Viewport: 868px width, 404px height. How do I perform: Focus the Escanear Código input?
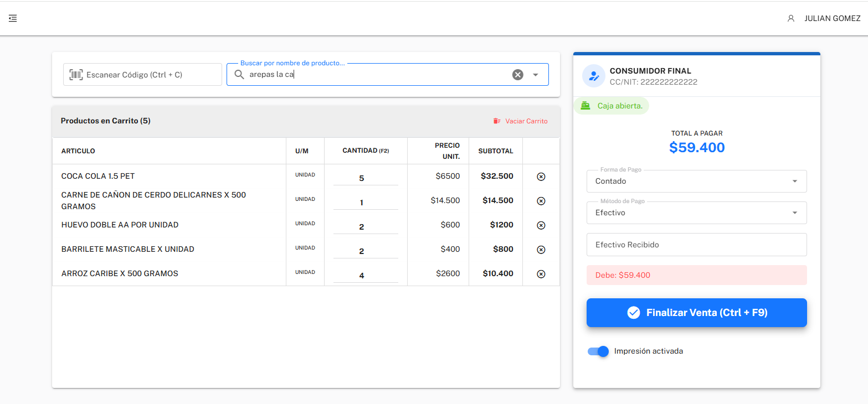(x=142, y=75)
